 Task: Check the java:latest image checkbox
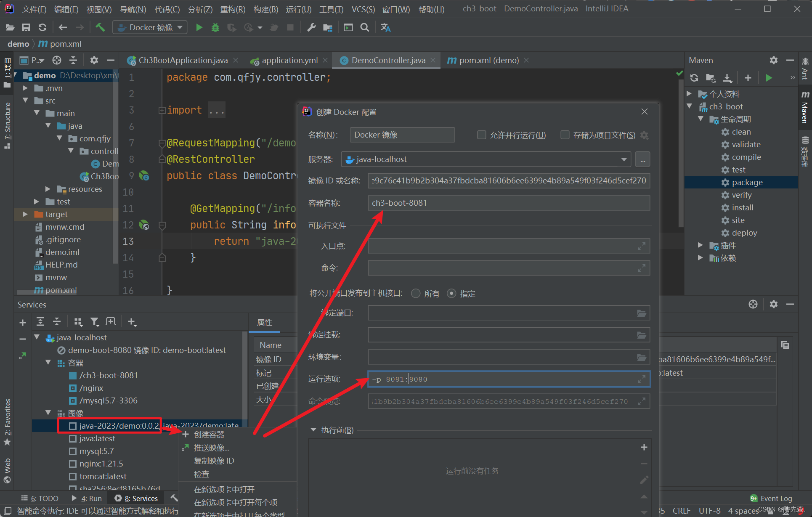pyautogui.click(x=73, y=439)
